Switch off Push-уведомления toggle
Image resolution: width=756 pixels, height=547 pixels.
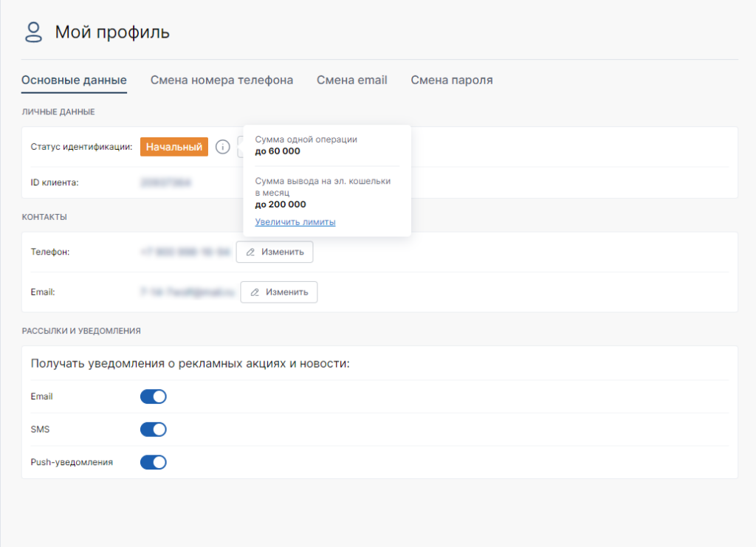pos(154,462)
